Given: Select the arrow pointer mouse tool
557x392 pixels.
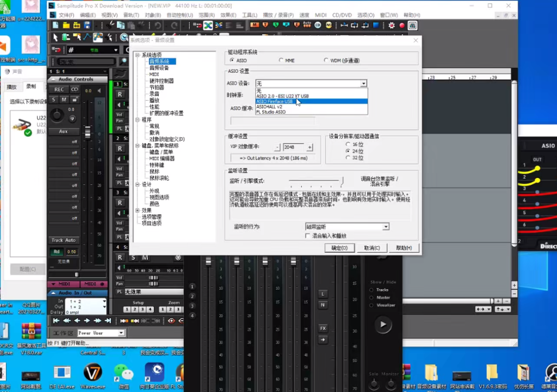Looking at the screenshot, I should coord(55,37).
